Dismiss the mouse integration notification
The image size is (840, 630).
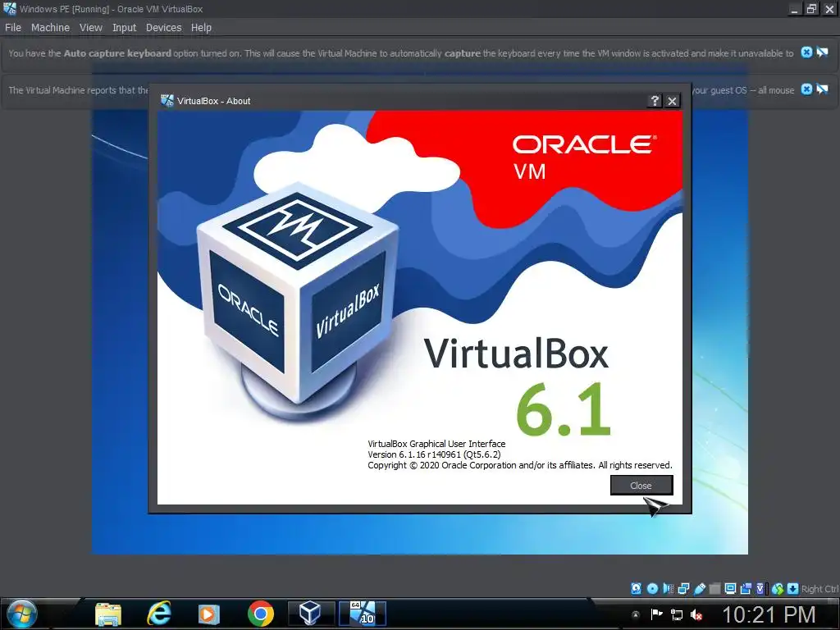tap(806, 89)
